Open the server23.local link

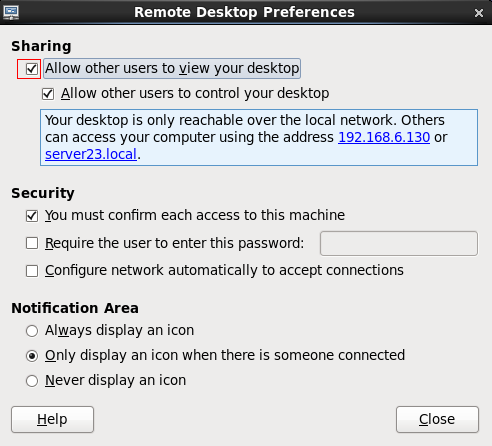91,154
